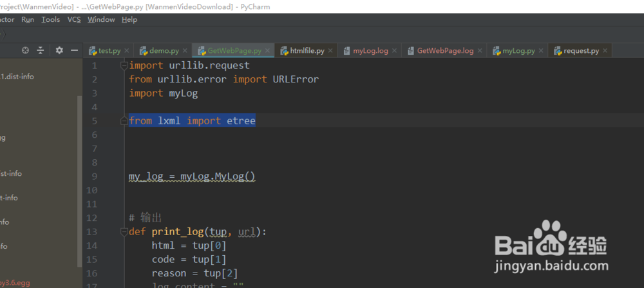
Task: Close the request.py tab
Action: click(605, 51)
